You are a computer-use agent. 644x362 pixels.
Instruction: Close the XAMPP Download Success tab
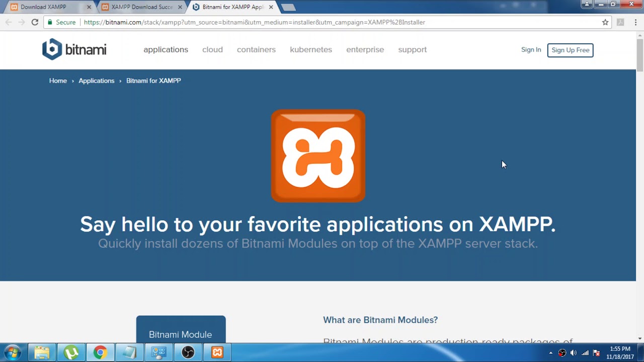[x=180, y=7]
